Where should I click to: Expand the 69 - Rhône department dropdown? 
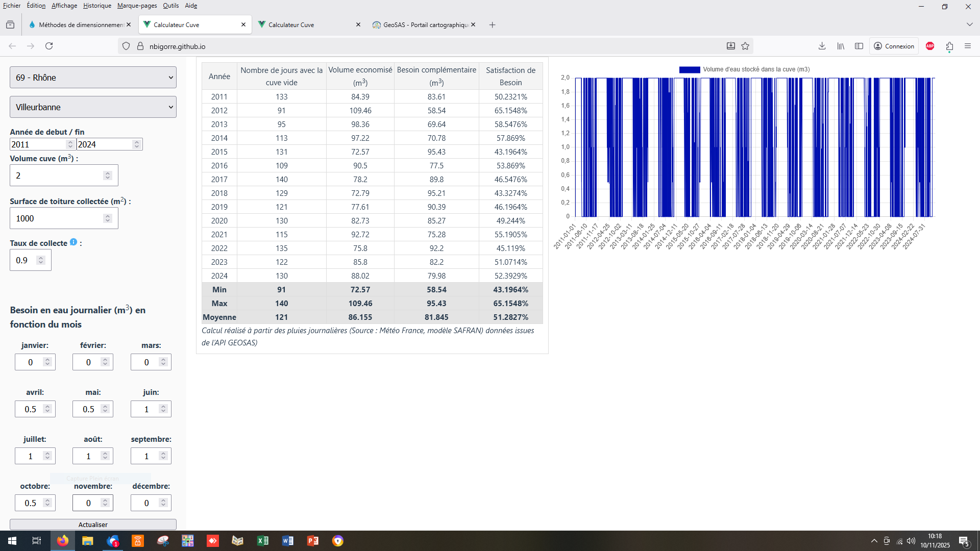coord(93,78)
